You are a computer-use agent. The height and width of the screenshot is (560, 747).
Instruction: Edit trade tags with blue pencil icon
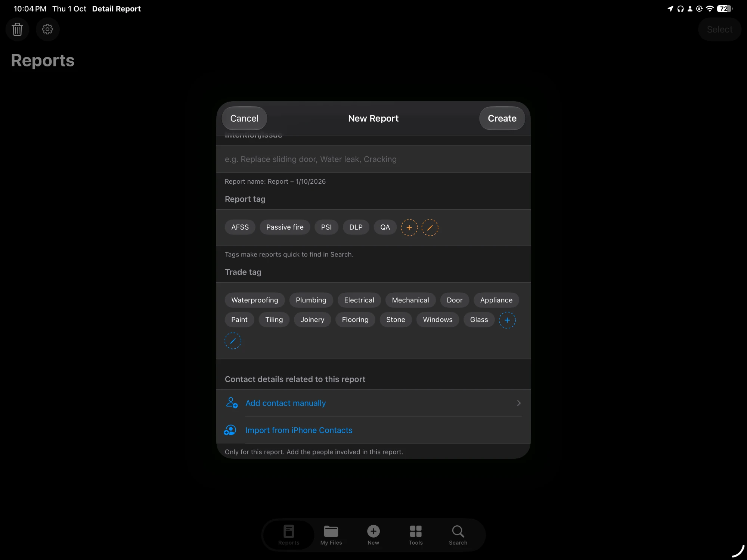pos(233,341)
